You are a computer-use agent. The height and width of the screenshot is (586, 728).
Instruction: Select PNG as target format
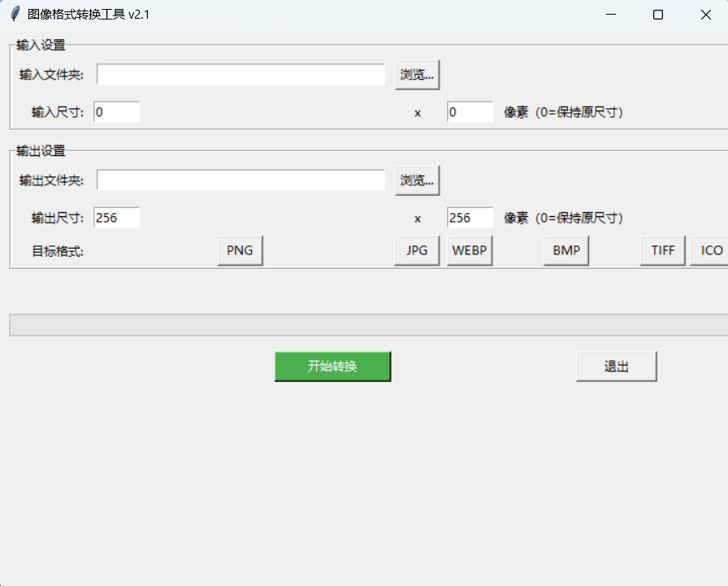pyautogui.click(x=240, y=250)
